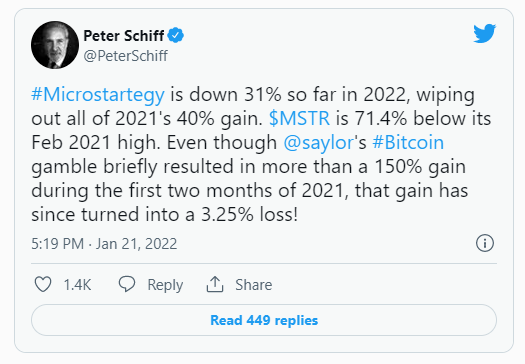Open the tweet info circle icon
This screenshot has width=525, height=364.
pos(484,243)
